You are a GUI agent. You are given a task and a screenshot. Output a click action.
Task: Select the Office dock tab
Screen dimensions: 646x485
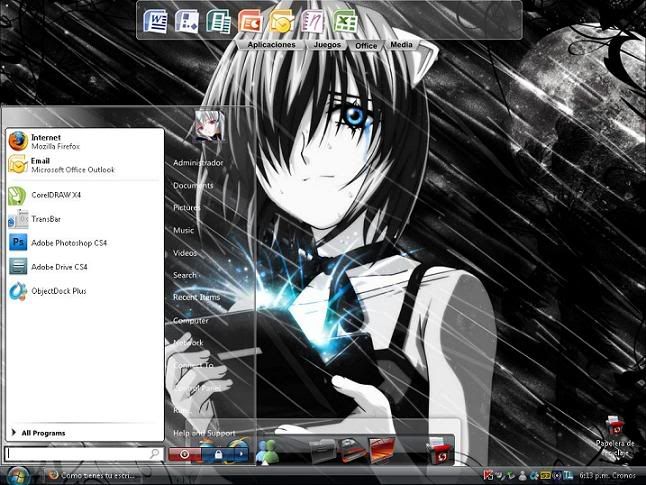coord(366,46)
